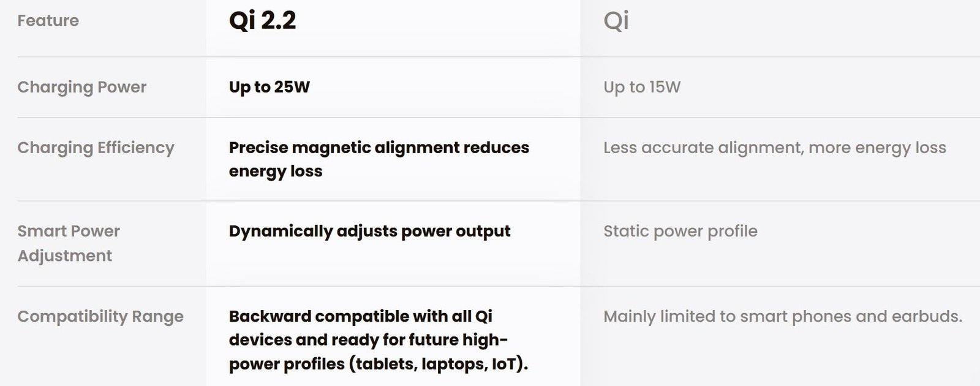Click "Mainly limited to smart phones and earbuds."
Viewport: 980px width, 386px height.
point(782,316)
